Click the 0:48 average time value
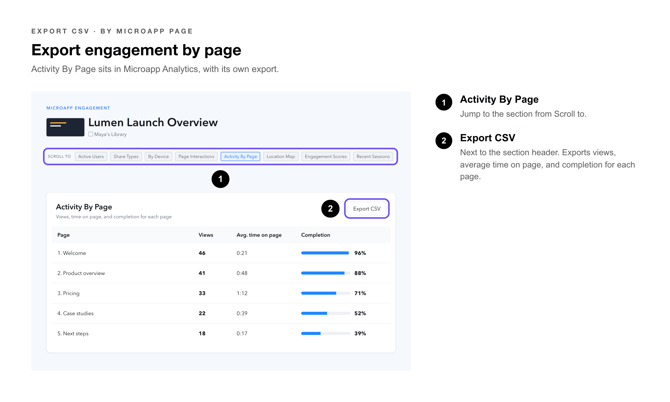The width and height of the screenshot is (670, 402). tap(242, 273)
